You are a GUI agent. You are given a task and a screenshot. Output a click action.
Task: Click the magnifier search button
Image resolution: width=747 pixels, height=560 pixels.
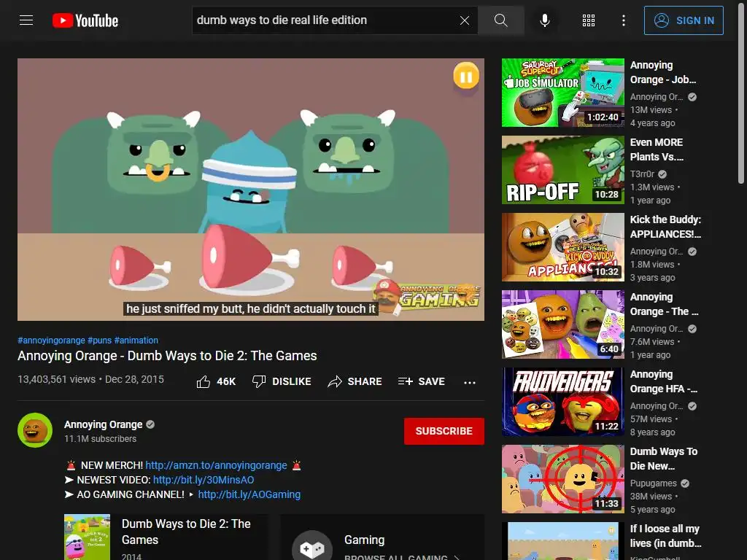pos(500,20)
